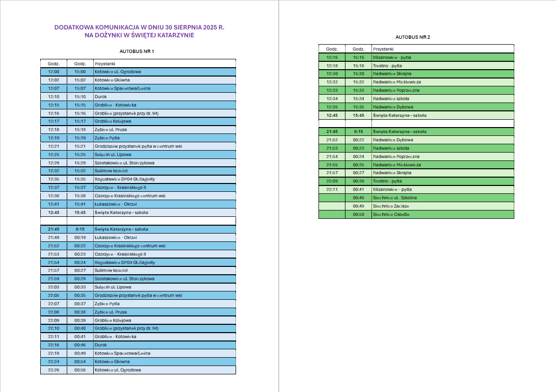
Task: Select the 12:00 departure time cell
Action: click(x=53, y=72)
